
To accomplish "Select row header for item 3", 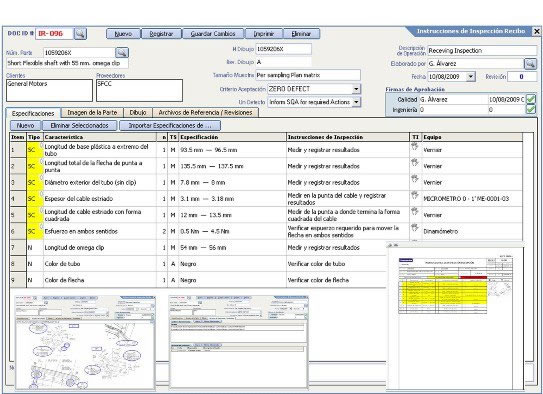I will [18, 182].
